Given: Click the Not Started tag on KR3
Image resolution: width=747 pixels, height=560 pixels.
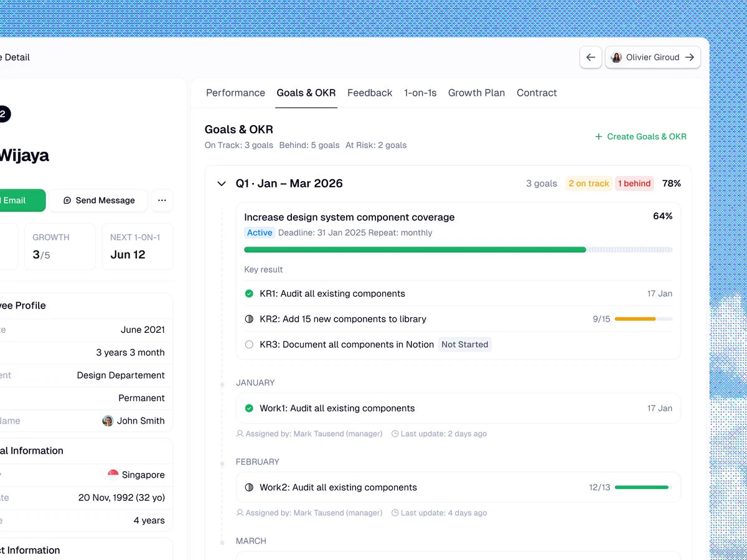Looking at the screenshot, I should 465,345.
